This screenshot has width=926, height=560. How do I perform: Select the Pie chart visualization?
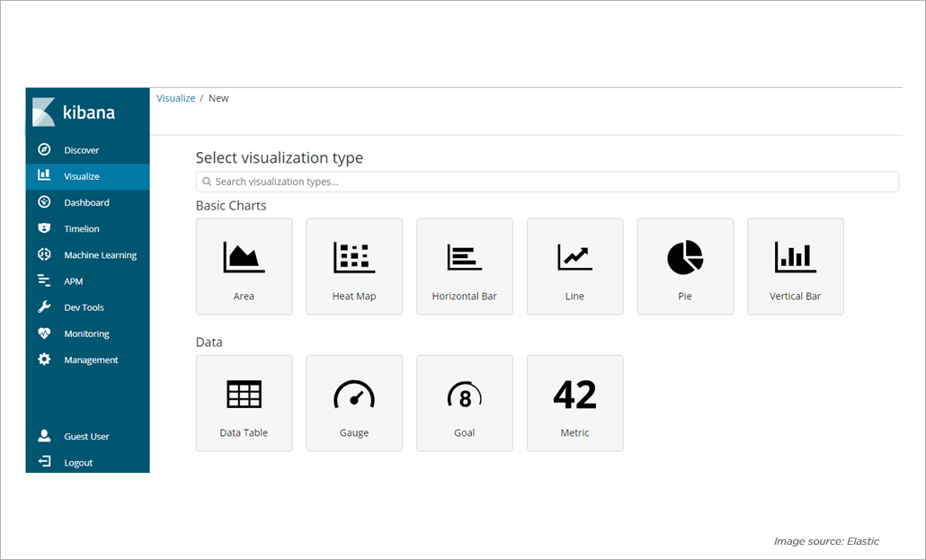[685, 266]
